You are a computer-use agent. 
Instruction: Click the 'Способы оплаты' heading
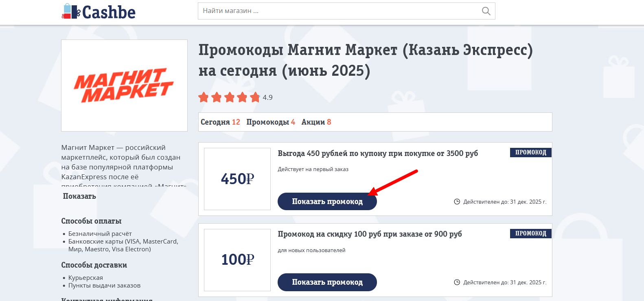[x=91, y=221]
